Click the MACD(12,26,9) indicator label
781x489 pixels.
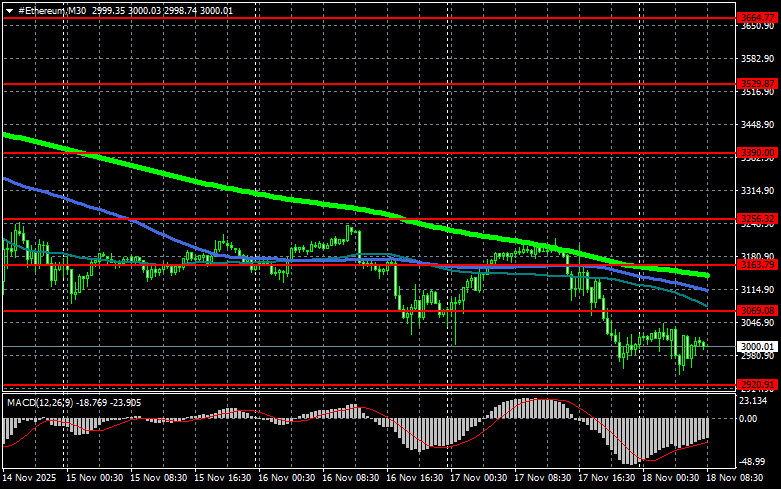tap(40, 403)
